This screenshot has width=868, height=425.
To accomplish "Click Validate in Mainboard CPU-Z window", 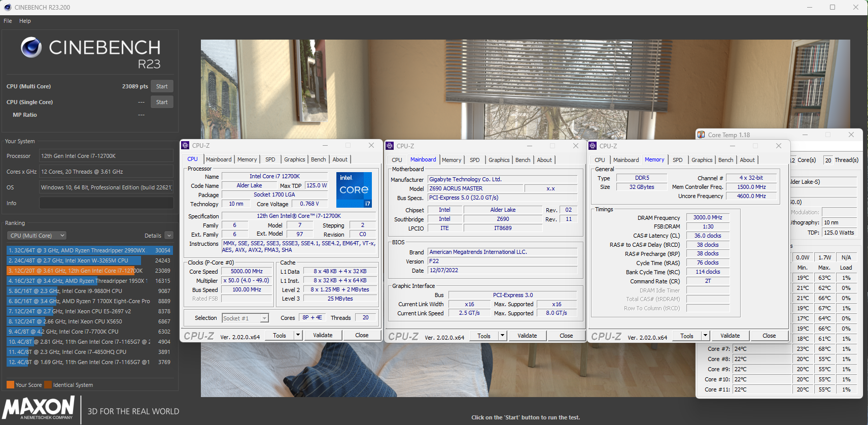I will pyautogui.click(x=527, y=336).
